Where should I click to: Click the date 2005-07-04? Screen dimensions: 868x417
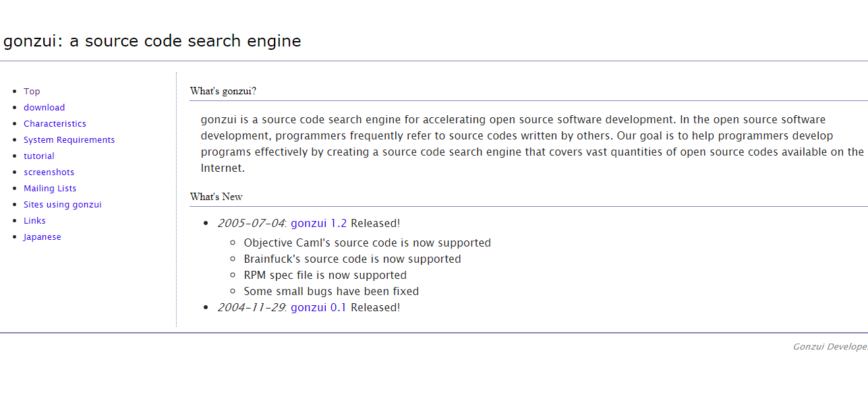tap(251, 224)
